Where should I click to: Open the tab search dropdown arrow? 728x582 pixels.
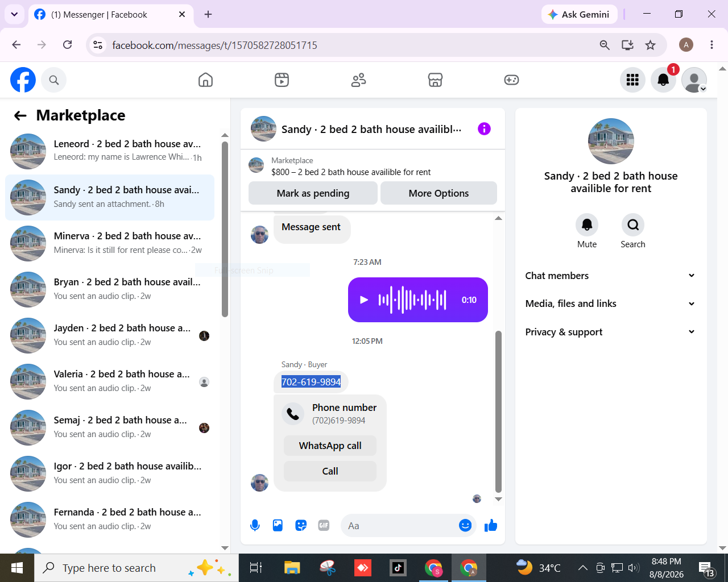pos(14,14)
